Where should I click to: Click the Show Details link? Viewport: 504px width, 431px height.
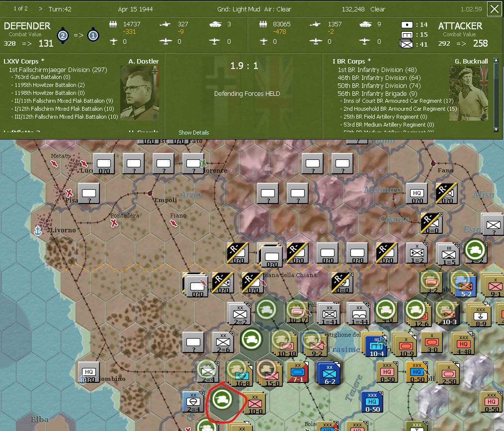click(193, 132)
